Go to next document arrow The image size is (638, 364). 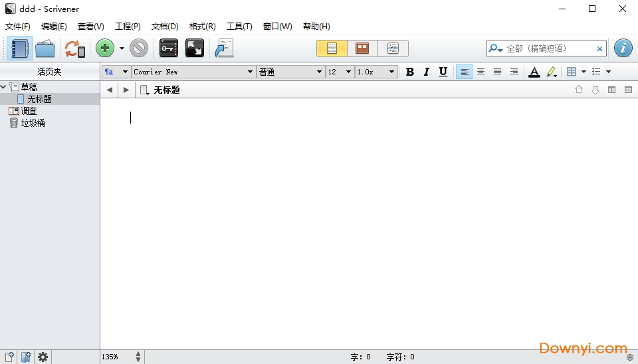click(x=126, y=90)
